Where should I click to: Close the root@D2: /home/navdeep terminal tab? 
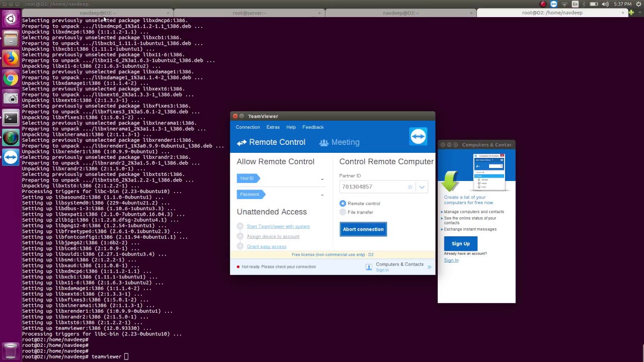pos(624,13)
